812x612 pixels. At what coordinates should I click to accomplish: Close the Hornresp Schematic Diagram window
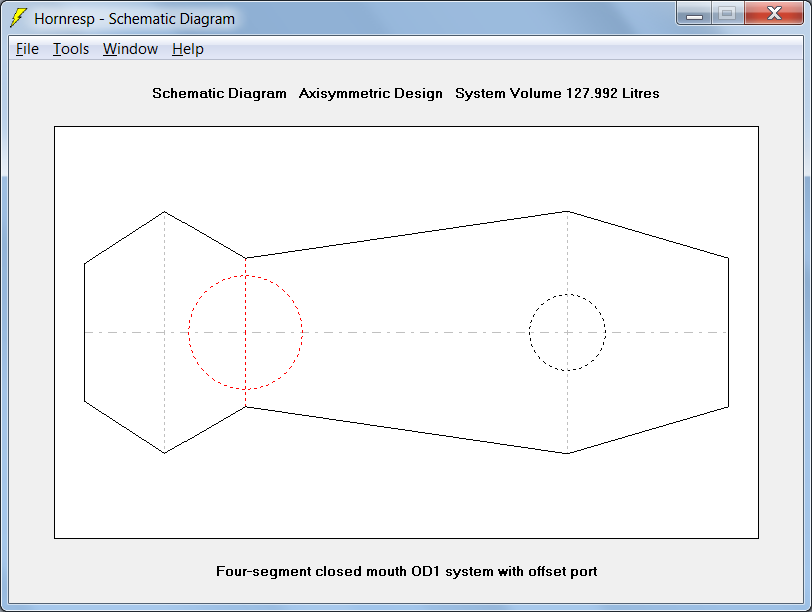click(x=774, y=13)
